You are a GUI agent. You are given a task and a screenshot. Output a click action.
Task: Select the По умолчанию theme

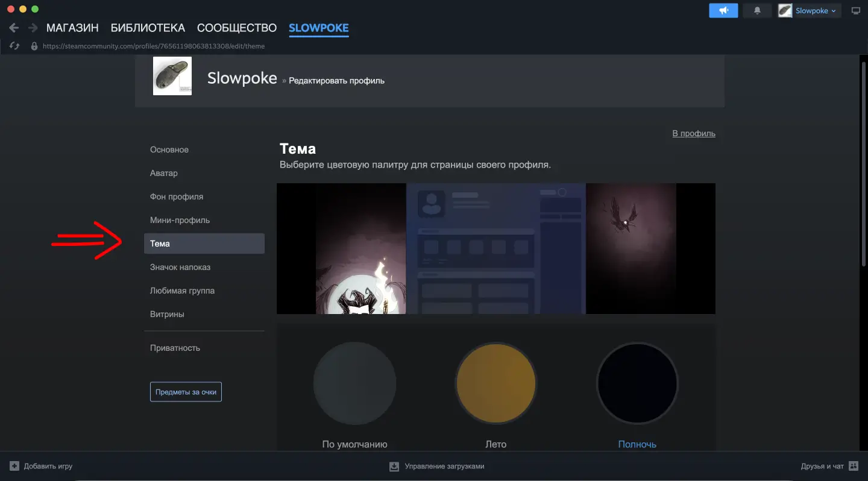(354, 383)
